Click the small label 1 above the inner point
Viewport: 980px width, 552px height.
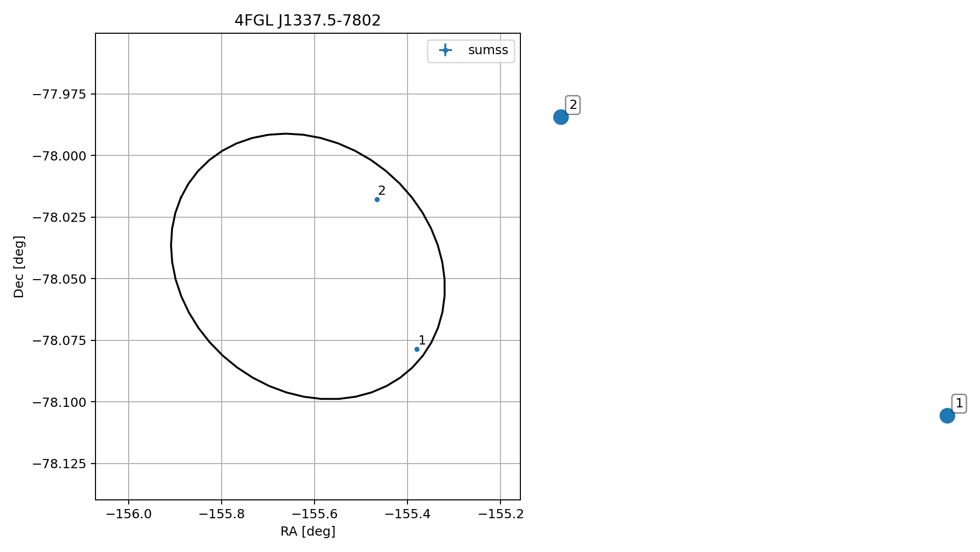(422, 340)
